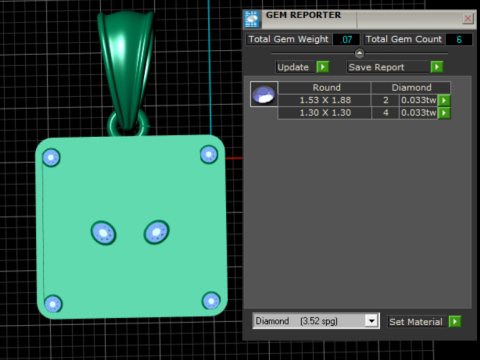Select the center-right oval gem
This screenshot has height=360, width=480.
tap(157, 232)
